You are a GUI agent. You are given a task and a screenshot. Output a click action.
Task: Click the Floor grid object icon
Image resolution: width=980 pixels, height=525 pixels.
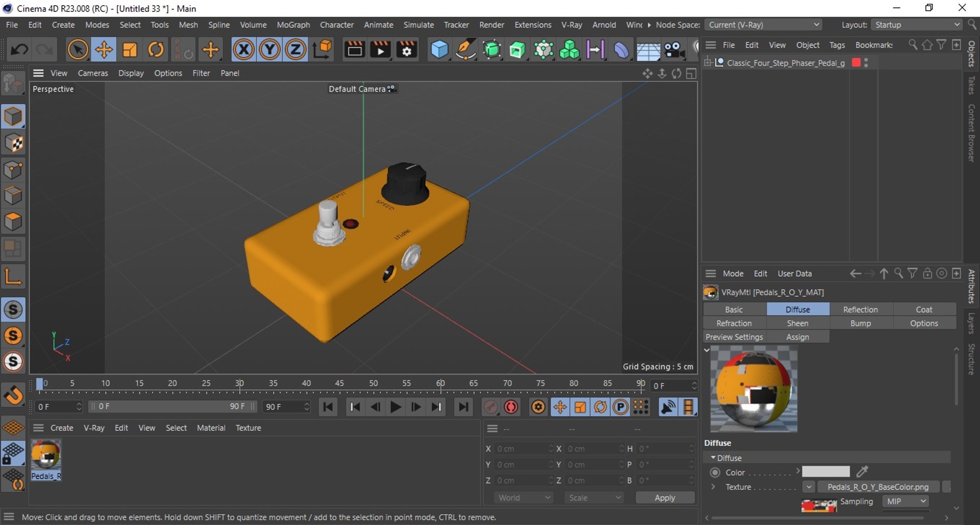tap(648, 50)
